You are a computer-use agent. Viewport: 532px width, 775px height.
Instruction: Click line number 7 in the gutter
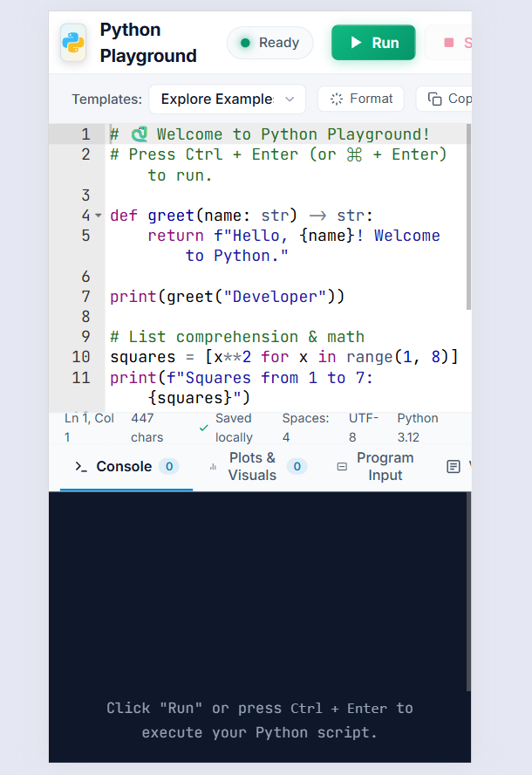(x=86, y=297)
